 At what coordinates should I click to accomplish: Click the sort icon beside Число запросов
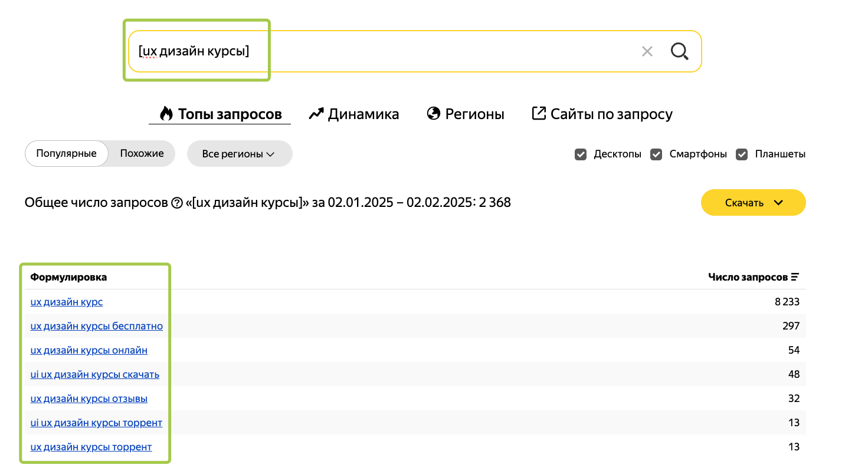795,277
